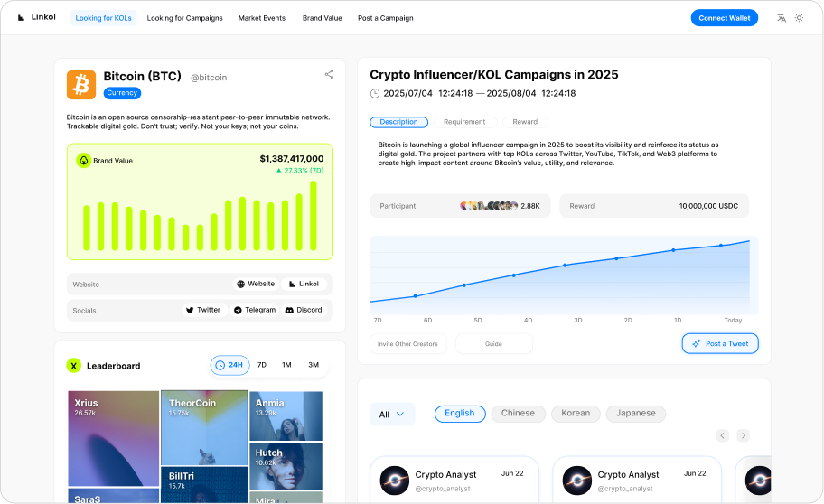The height and width of the screenshot is (504, 824).
Task: Click the share icon on Bitcoin card
Action: (329, 74)
